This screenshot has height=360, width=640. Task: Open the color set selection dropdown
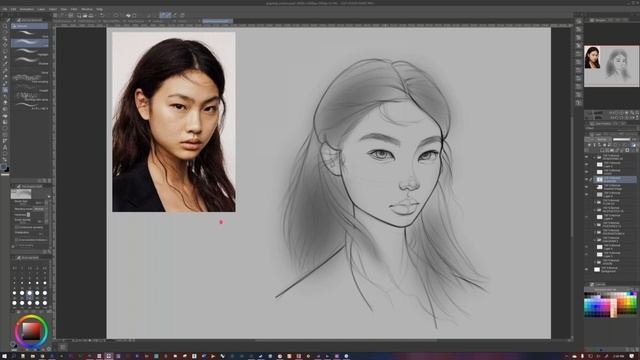[606, 289]
